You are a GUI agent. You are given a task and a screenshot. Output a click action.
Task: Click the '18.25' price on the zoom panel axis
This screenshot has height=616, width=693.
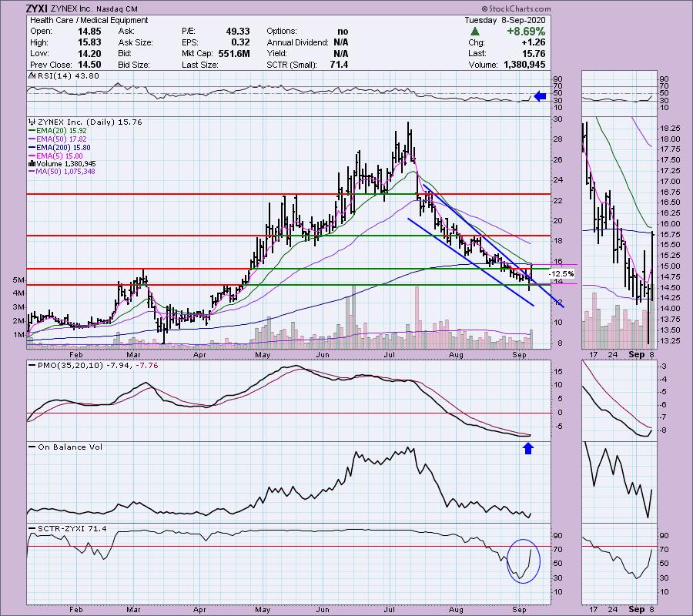click(x=670, y=129)
